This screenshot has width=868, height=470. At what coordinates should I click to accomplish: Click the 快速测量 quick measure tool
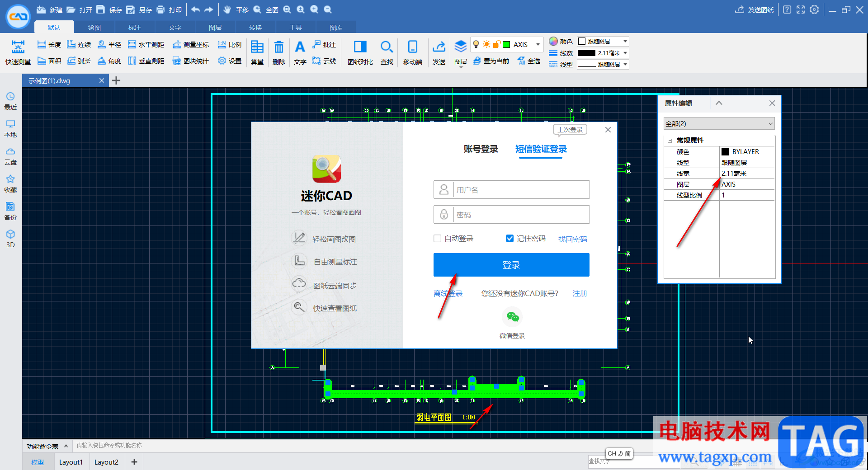coord(18,52)
